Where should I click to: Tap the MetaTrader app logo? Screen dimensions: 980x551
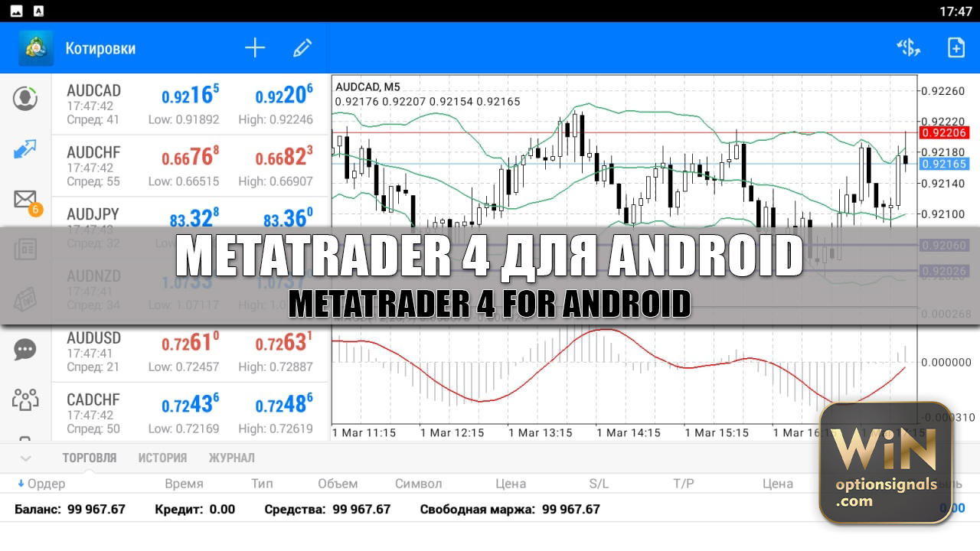point(35,48)
